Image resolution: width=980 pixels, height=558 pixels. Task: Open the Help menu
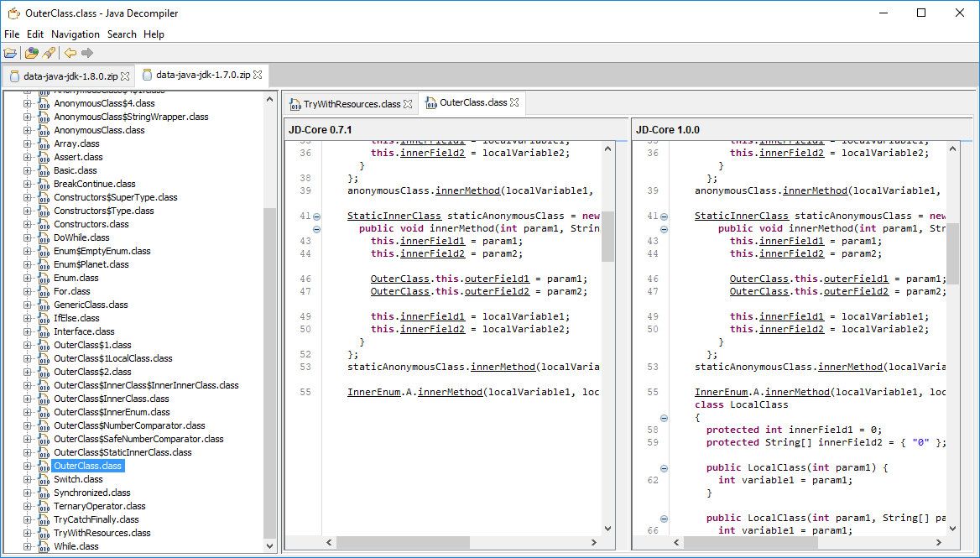coord(154,34)
